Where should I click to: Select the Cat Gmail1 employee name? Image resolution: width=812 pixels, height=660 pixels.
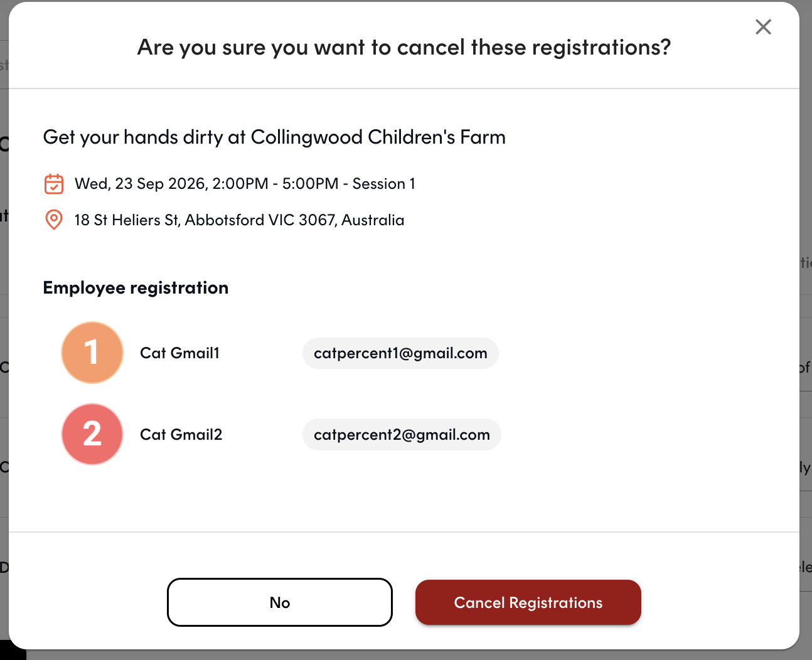click(179, 353)
